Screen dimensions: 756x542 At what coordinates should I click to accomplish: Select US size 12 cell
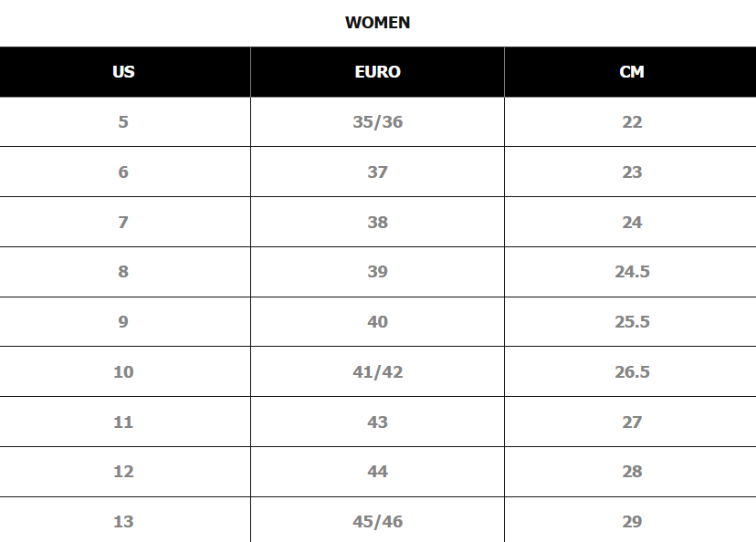tap(125, 472)
